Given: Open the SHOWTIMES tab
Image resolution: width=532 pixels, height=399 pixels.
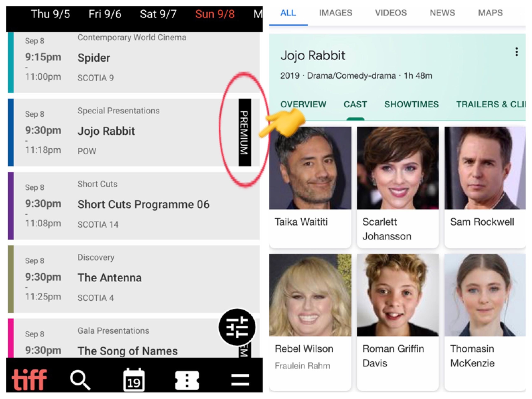Looking at the screenshot, I should (x=411, y=104).
